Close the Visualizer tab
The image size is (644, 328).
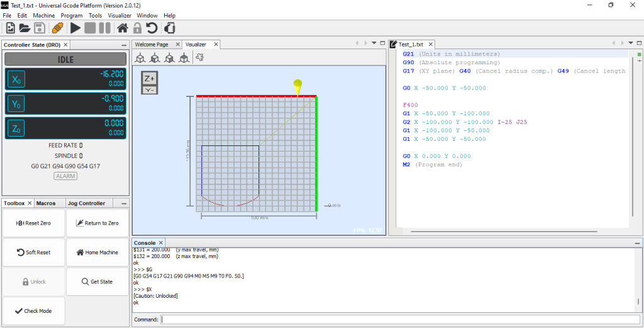click(215, 45)
